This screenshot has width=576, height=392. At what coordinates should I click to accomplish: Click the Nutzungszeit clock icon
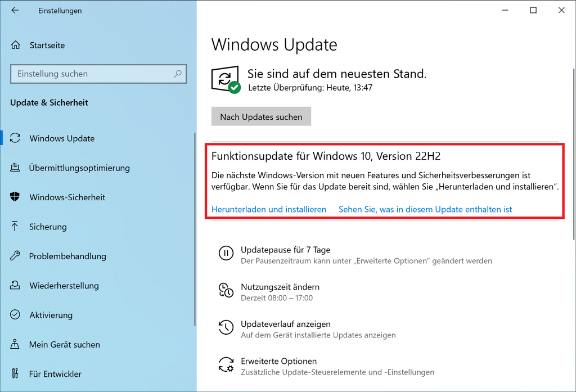tap(226, 291)
